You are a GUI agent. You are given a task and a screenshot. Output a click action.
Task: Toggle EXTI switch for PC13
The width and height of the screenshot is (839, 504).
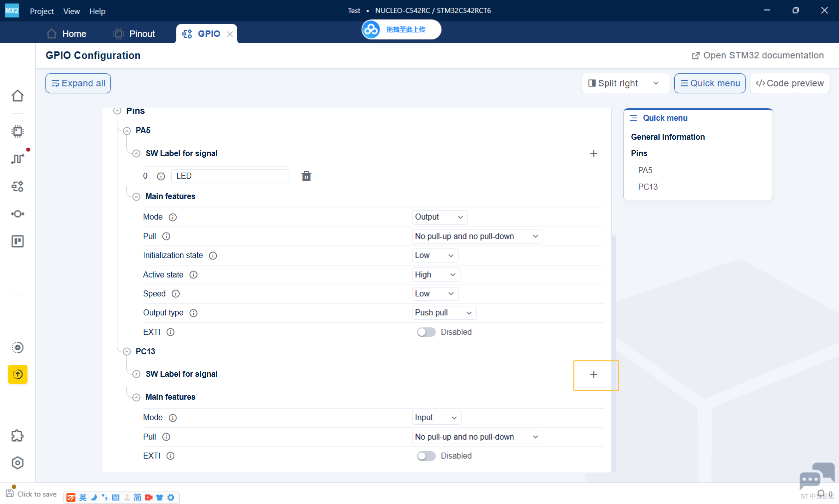point(426,456)
